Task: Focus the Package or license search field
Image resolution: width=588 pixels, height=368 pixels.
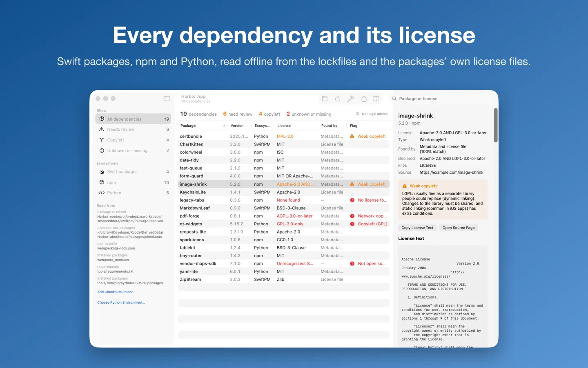Action: tap(443, 99)
